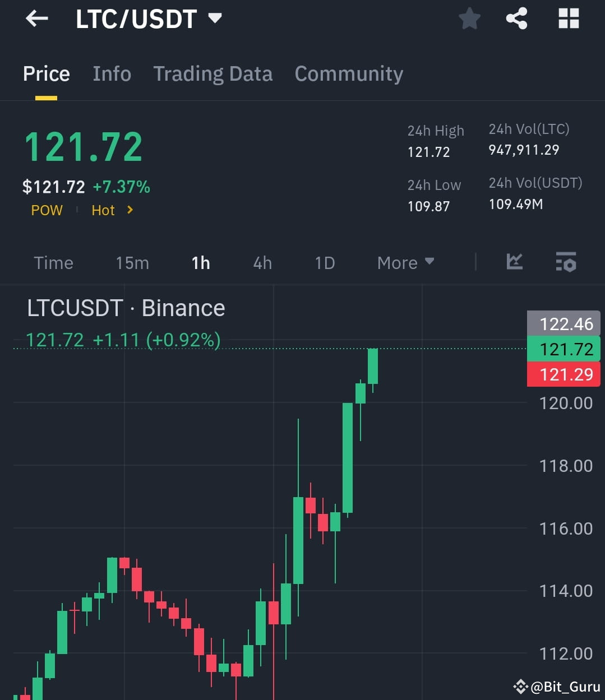
Task: Go to the Info section
Action: click(x=112, y=73)
